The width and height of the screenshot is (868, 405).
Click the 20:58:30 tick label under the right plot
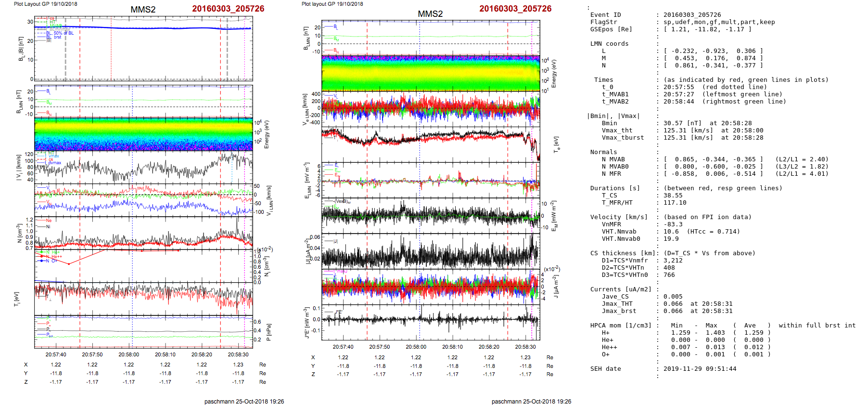525,347
